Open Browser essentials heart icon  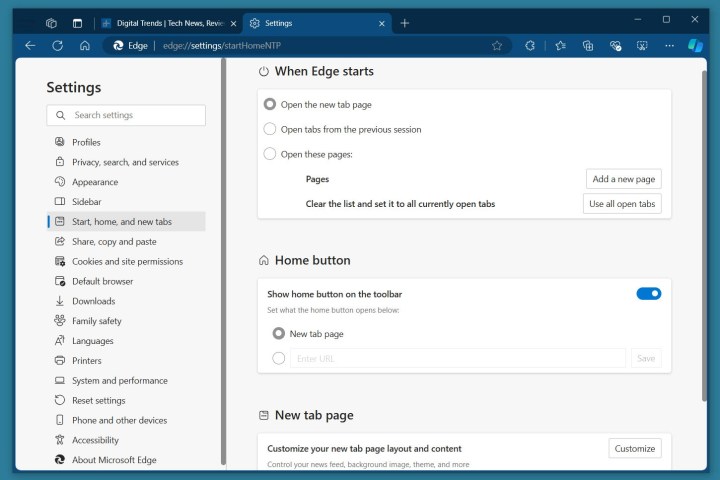615,45
